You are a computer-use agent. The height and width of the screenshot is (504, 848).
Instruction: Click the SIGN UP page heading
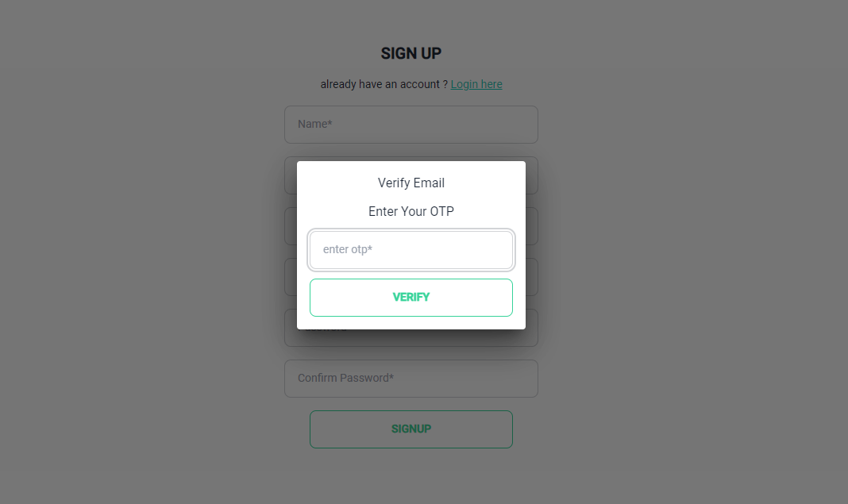click(x=411, y=53)
